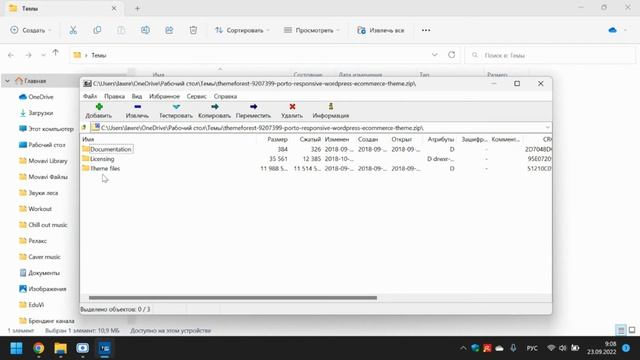Click the Copy icon in Explorer toolbar
The width and height of the screenshot is (640, 360).
point(97,30)
